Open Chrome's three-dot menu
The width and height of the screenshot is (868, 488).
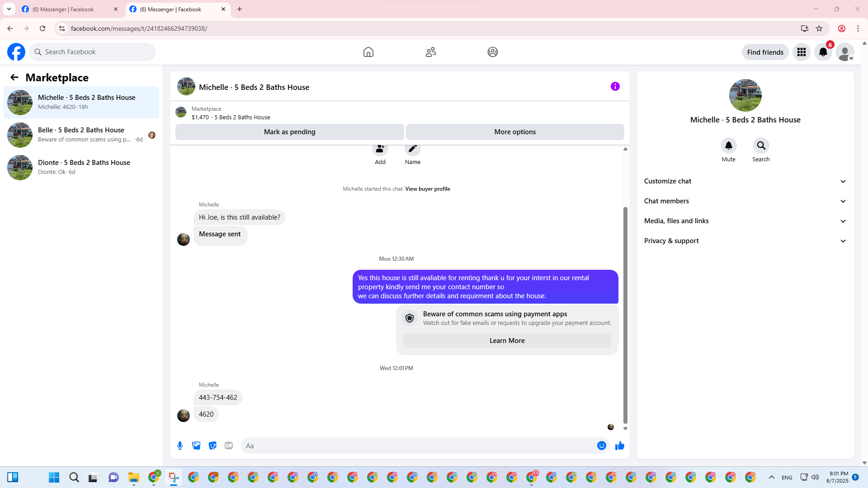click(858, 28)
